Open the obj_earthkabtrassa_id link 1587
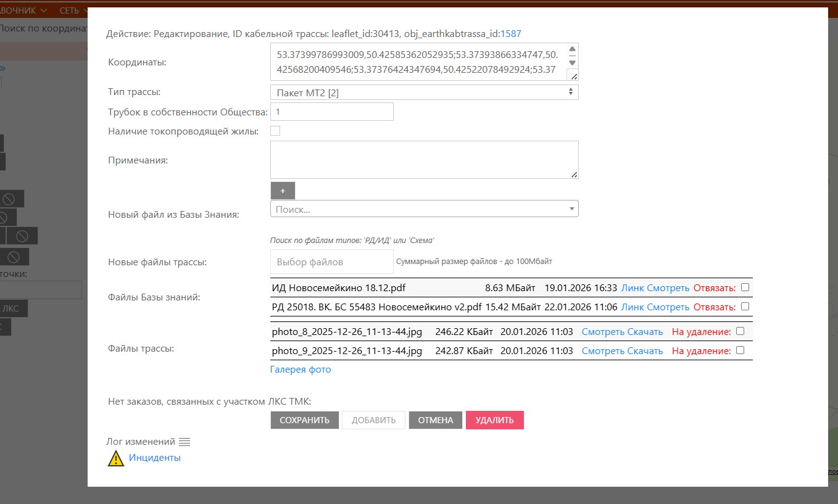Screen dimensions: 838x504 pos(511,33)
